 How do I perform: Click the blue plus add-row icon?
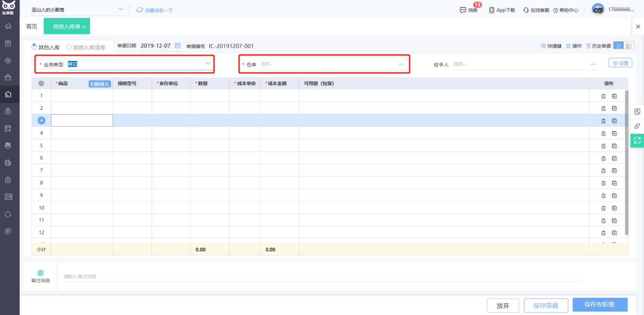tap(42, 120)
